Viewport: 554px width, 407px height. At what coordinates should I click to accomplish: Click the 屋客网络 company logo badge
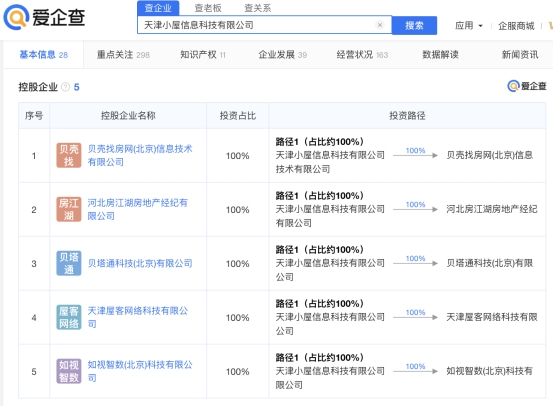click(x=69, y=317)
